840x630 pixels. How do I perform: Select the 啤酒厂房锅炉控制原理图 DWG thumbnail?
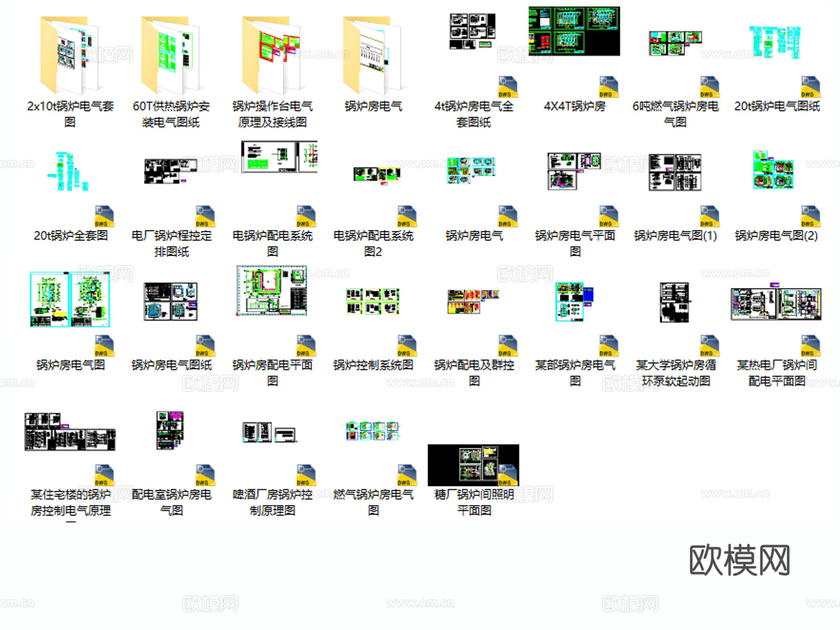pos(269,432)
